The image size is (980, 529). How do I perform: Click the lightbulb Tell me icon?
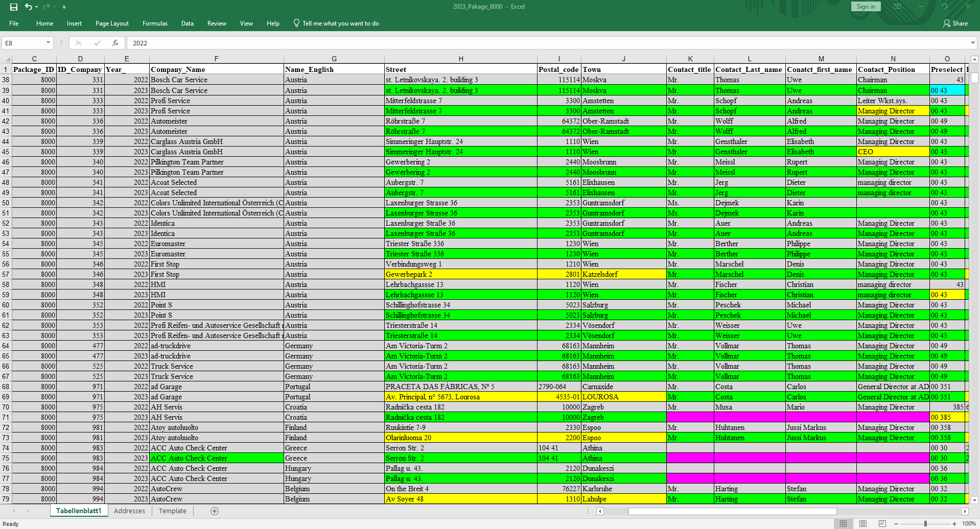pyautogui.click(x=296, y=23)
